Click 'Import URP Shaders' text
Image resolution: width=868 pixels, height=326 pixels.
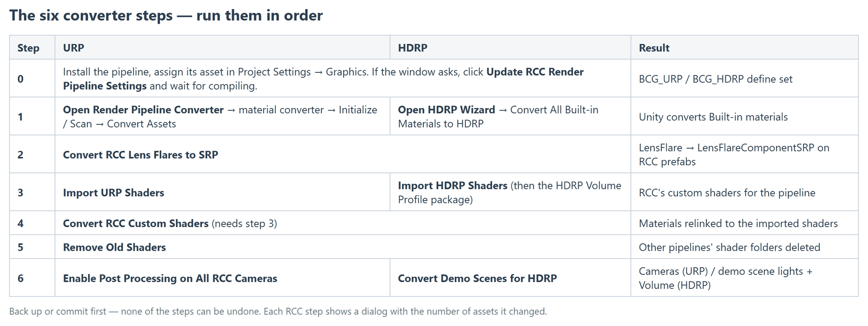[113, 193]
